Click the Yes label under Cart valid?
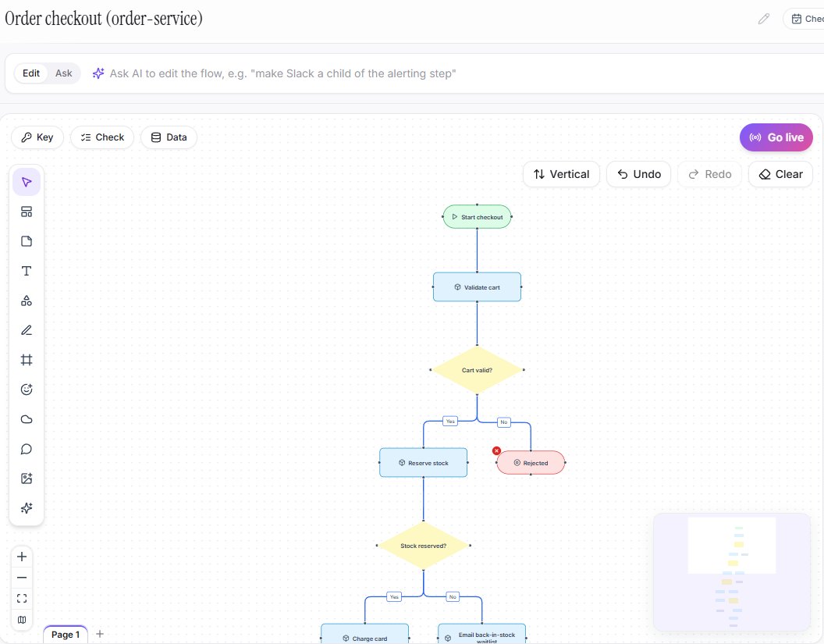This screenshot has width=824, height=644. (x=450, y=421)
